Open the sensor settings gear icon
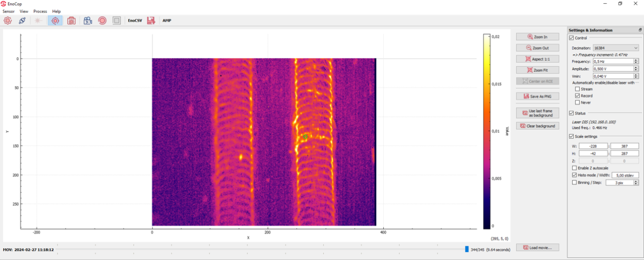 (8, 20)
